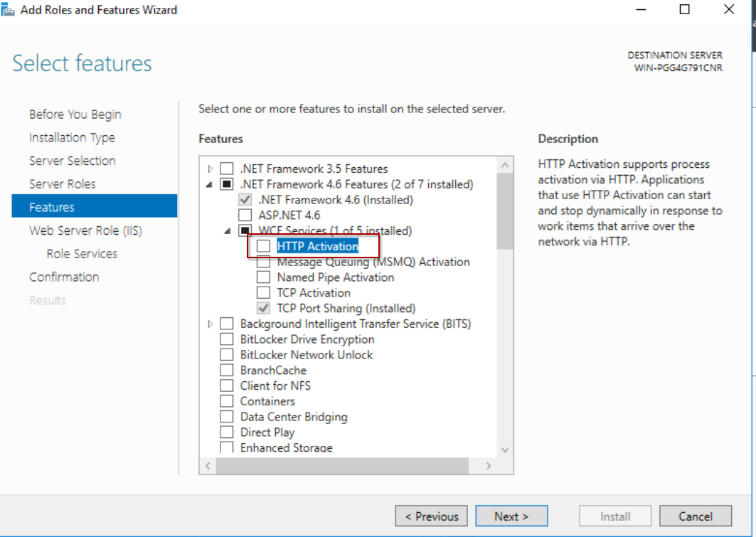Click horizontal scrollbar right arrow

(489, 466)
